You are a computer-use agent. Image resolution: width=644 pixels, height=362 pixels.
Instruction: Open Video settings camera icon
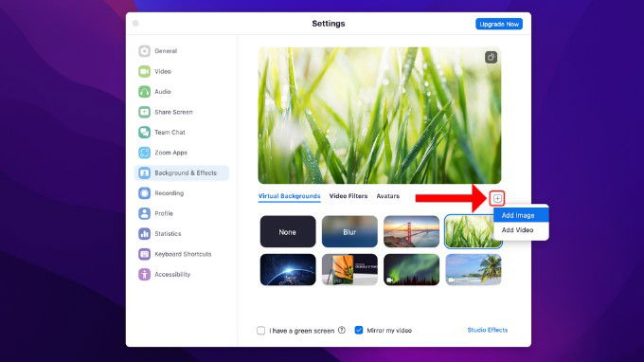pos(144,71)
